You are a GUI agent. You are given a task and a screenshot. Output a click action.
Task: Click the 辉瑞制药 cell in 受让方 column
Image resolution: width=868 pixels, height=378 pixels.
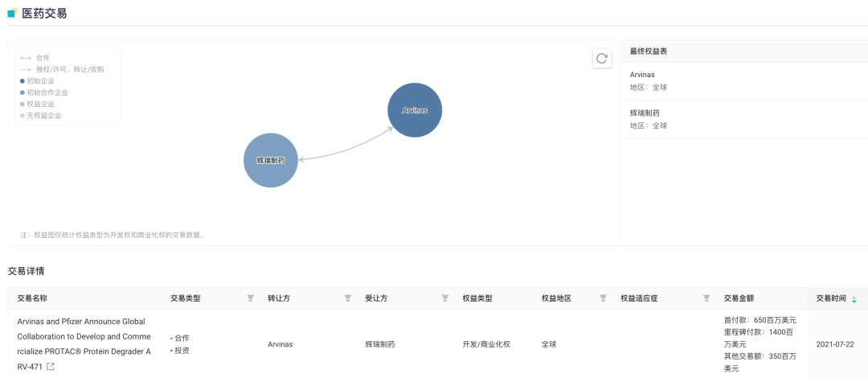(379, 344)
